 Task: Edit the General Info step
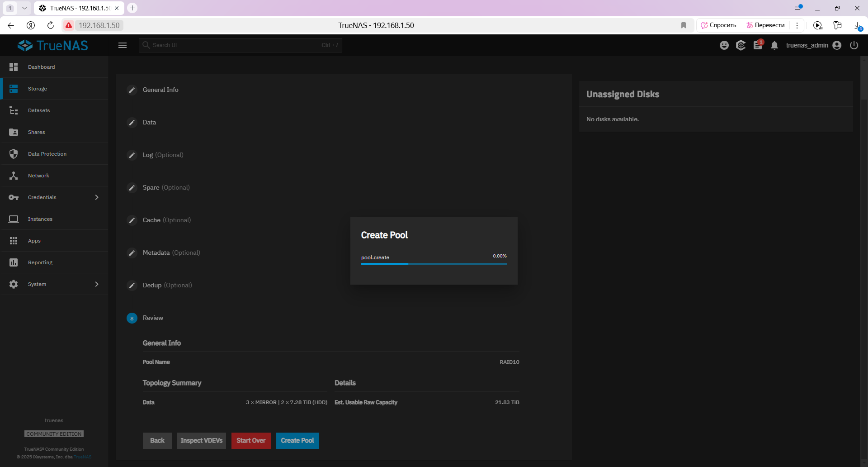132,90
